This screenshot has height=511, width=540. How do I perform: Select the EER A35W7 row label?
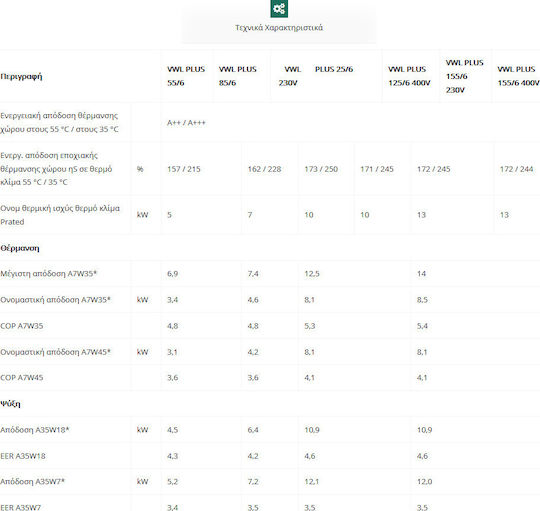point(20,507)
